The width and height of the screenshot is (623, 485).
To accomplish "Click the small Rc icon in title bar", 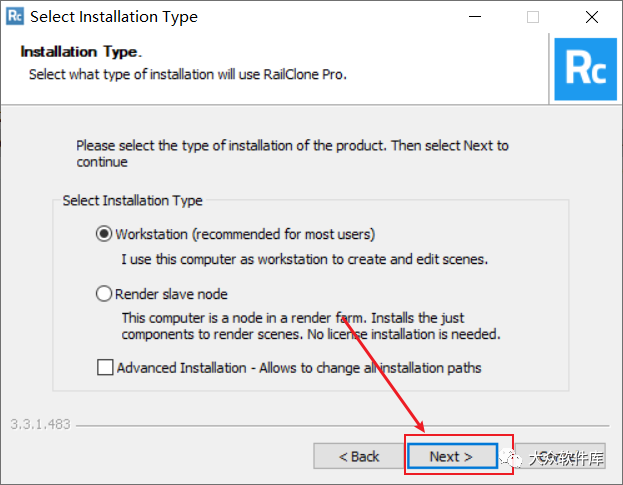I will click(x=15, y=16).
